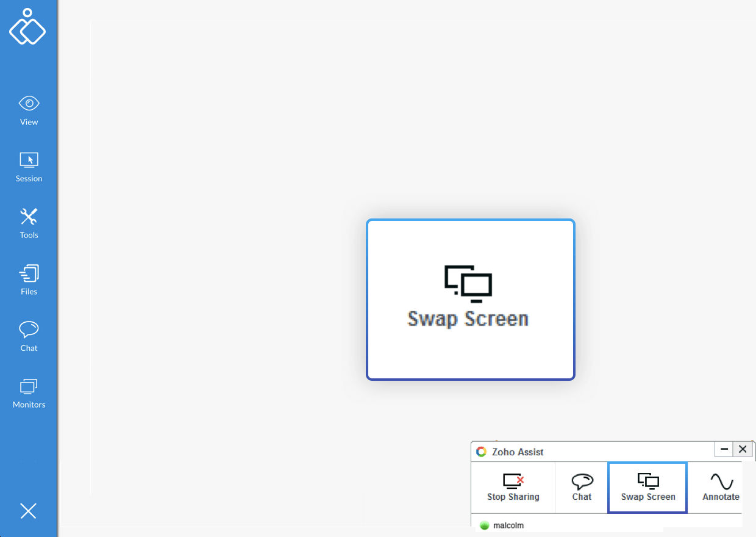Click the Zoho Assist window title text
Image resolution: width=756 pixels, height=537 pixels.
tap(518, 452)
